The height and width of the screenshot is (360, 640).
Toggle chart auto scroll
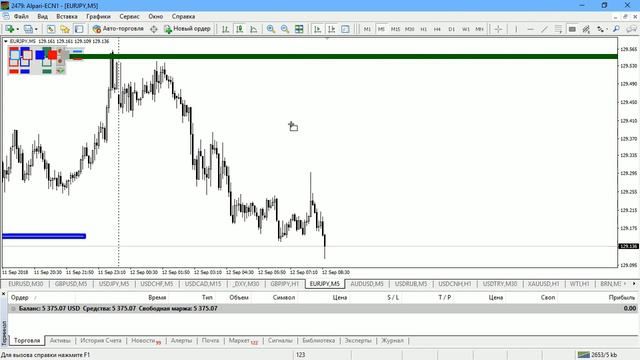pos(317,29)
